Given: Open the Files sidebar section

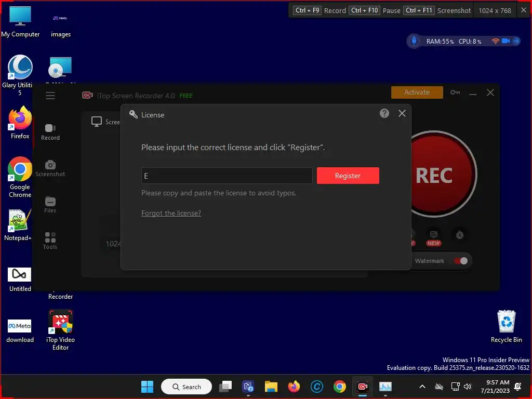Looking at the screenshot, I should pyautogui.click(x=50, y=205).
